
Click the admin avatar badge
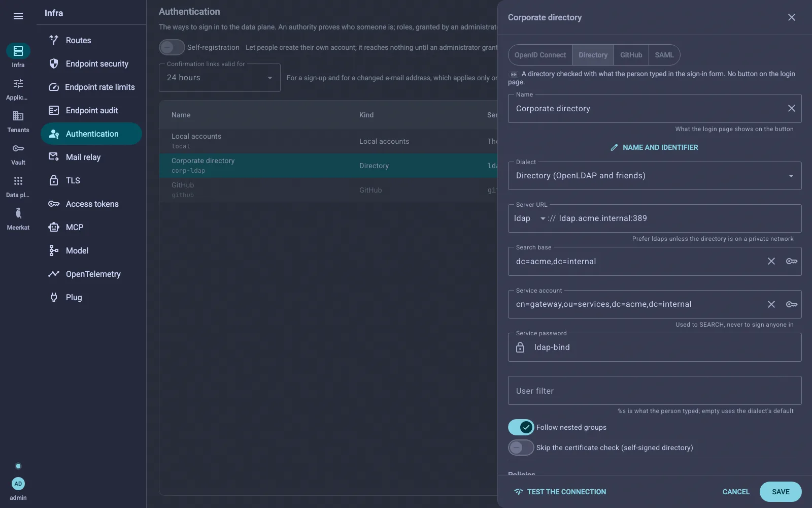click(x=18, y=484)
